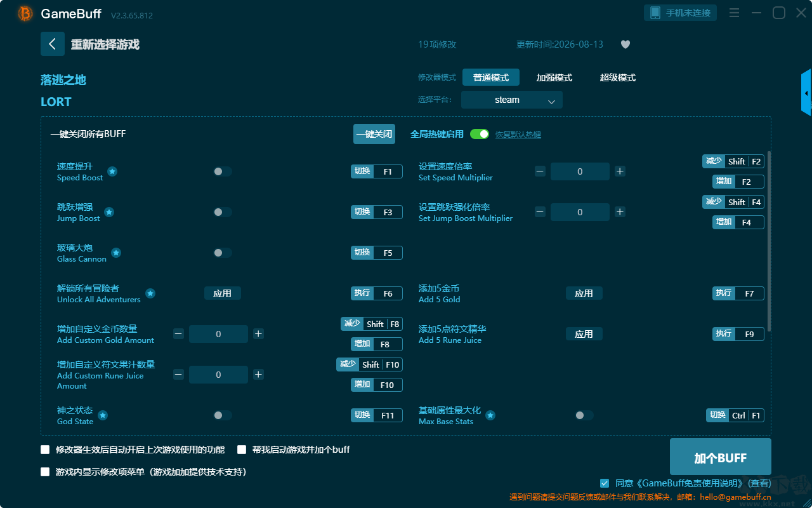The height and width of the screenshot is (508, 812).
Task: Toggle the Jump Boost switch
Action: [223, 212]
